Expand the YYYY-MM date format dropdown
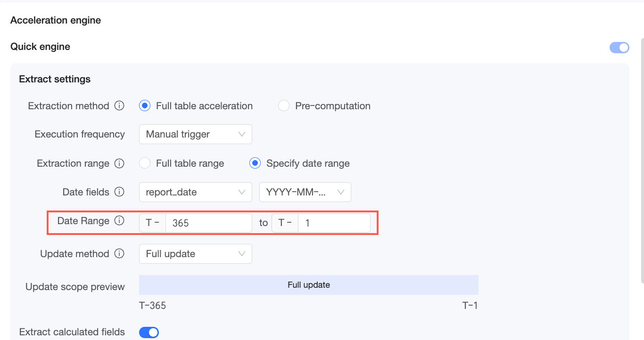The width and height of the screenshot is (644, 340). tap(305, 192)
